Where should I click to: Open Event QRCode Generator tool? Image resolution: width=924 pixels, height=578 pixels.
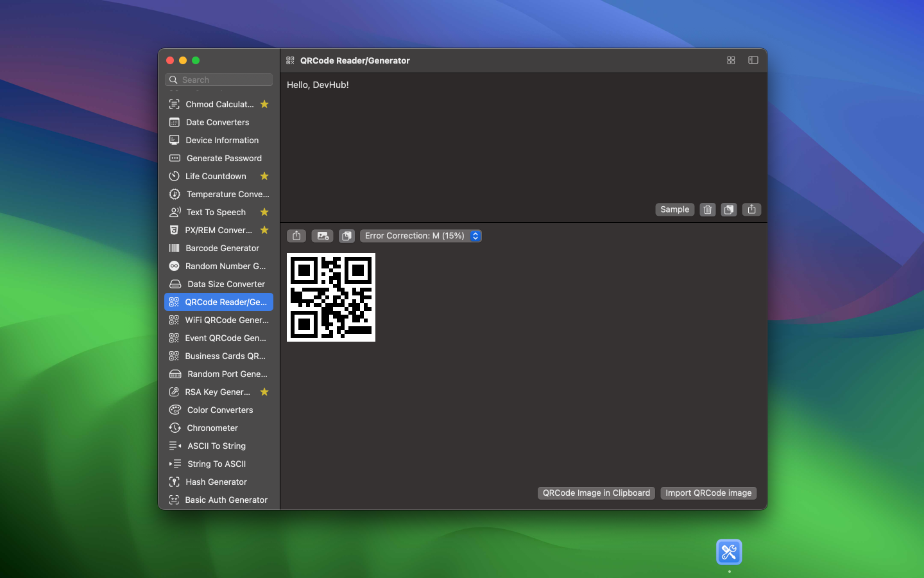pyautogui.click(x=219, y=338)
